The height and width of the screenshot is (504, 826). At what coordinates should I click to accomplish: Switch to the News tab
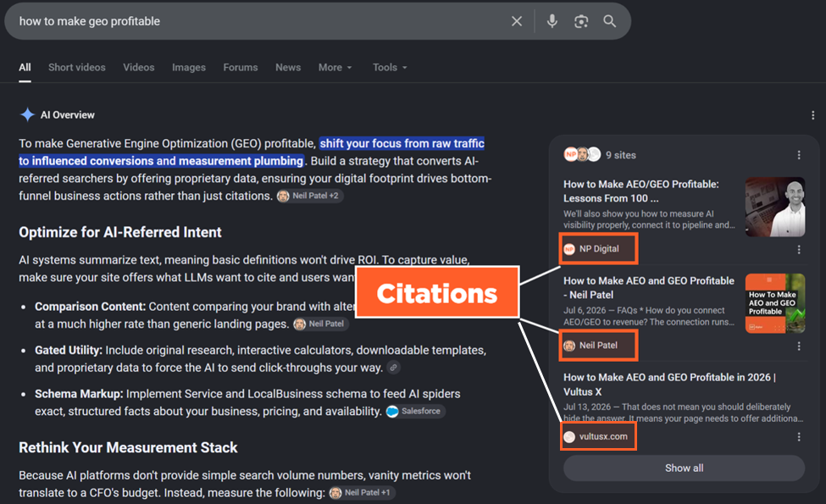(288, 68)
